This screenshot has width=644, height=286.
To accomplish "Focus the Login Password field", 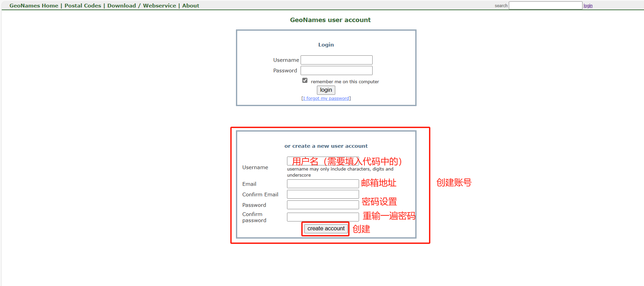I will (336, 70).
